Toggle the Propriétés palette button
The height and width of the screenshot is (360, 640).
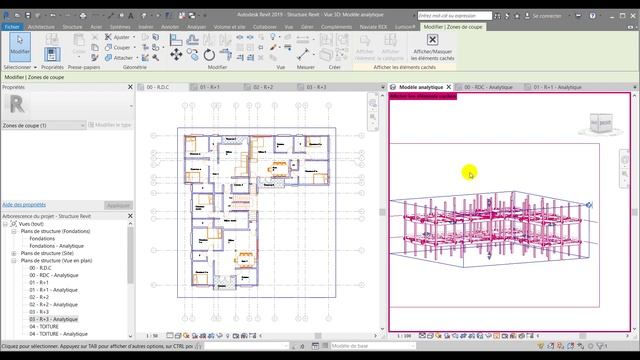tap(52, 54)
